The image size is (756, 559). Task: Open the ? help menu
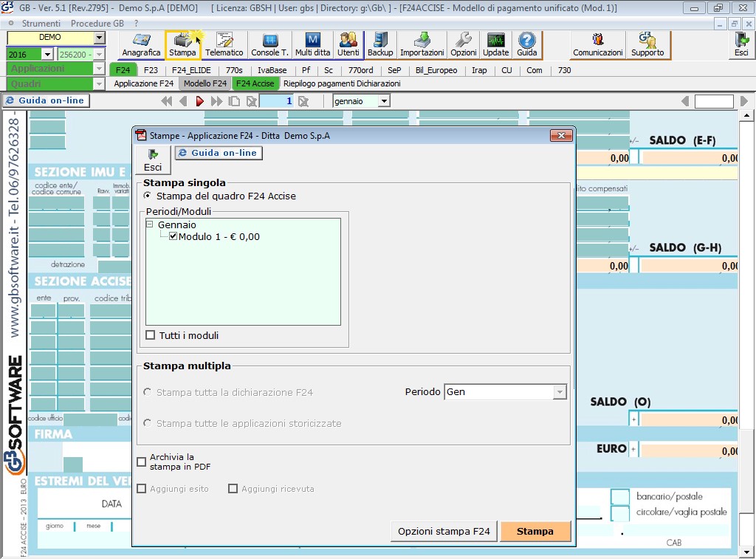pyautogui.click(x=137, y=23)
